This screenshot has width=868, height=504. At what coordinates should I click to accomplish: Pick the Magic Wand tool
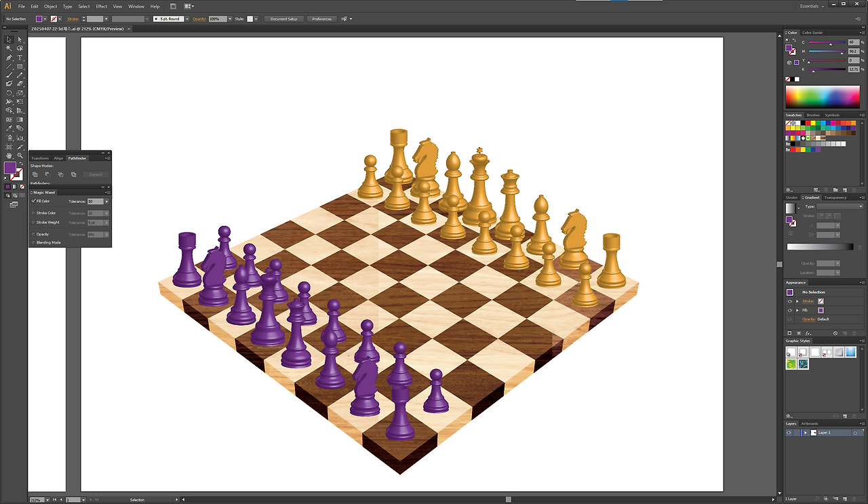(9, 49)
